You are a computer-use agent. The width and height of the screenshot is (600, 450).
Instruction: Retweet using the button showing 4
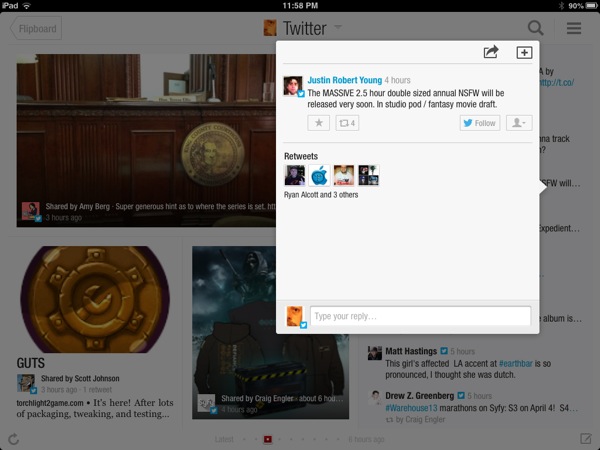point(347,123)
